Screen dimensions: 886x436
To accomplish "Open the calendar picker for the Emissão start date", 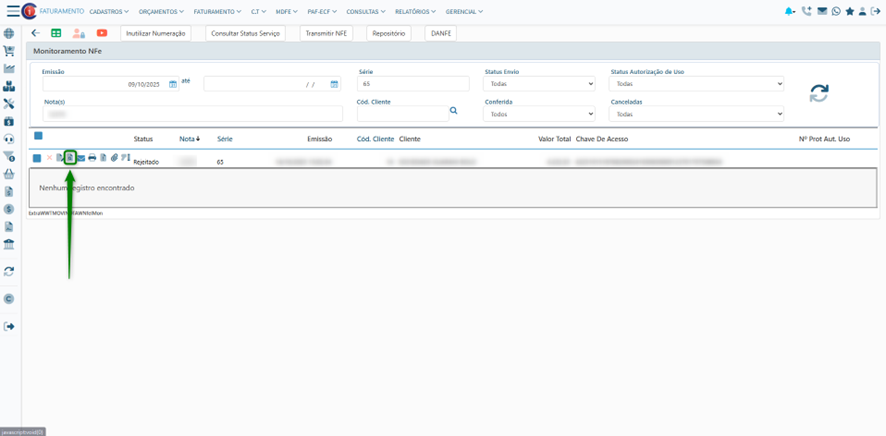I will coord(173,85).
